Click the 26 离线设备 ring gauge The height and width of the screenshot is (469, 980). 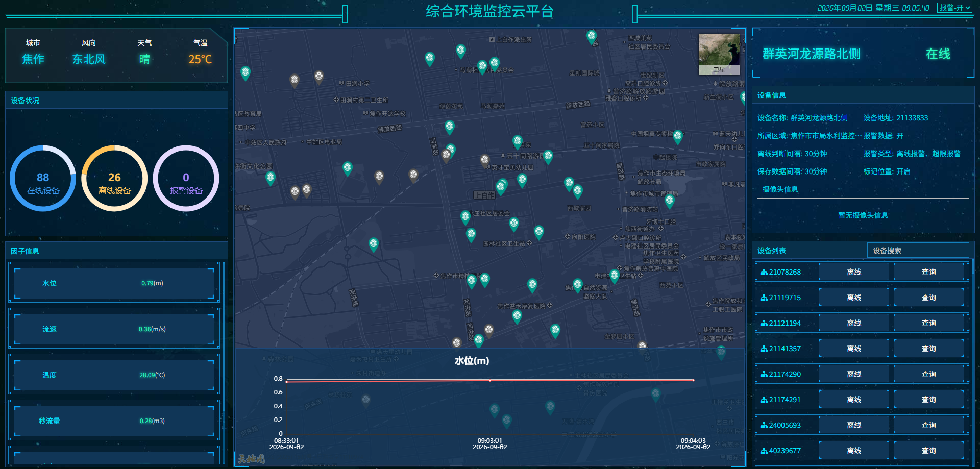(x=114, y=178)
